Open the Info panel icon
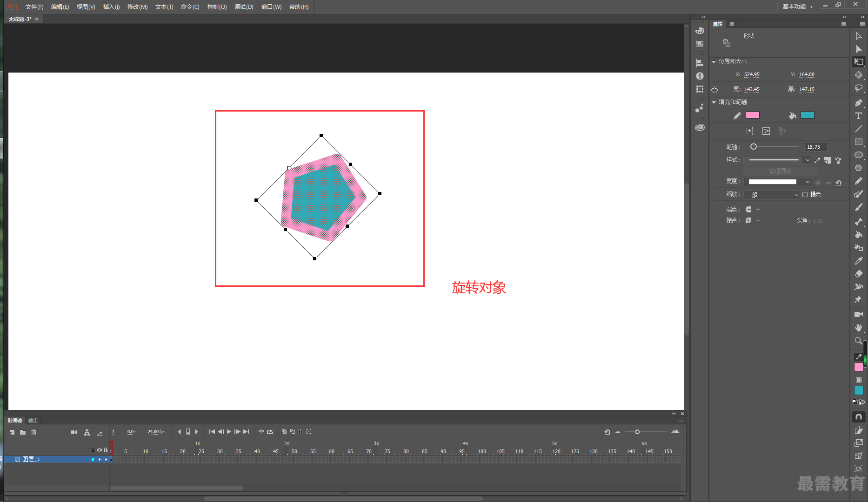The height and width of the screenshot is (502, 868). click(700, 76)
